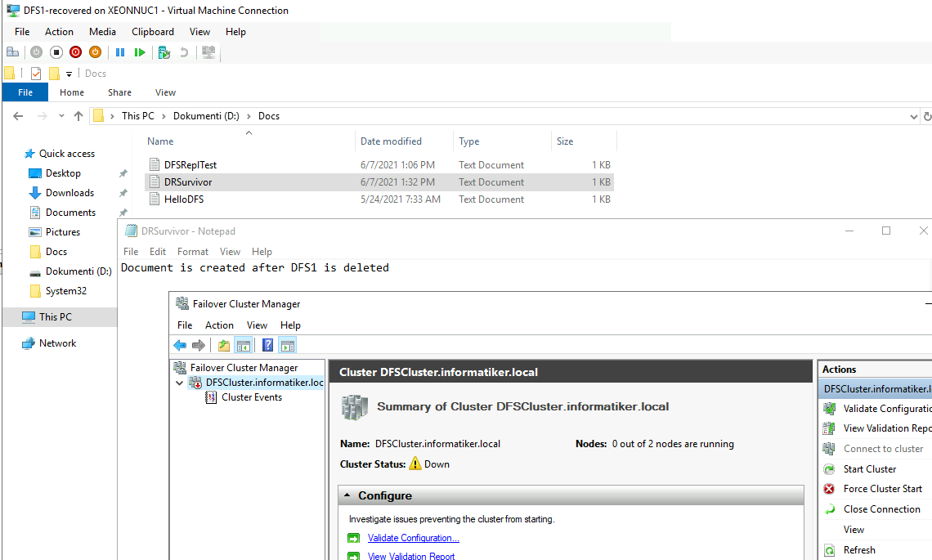Click the Up one level folder icon

[x=223, y=345]
